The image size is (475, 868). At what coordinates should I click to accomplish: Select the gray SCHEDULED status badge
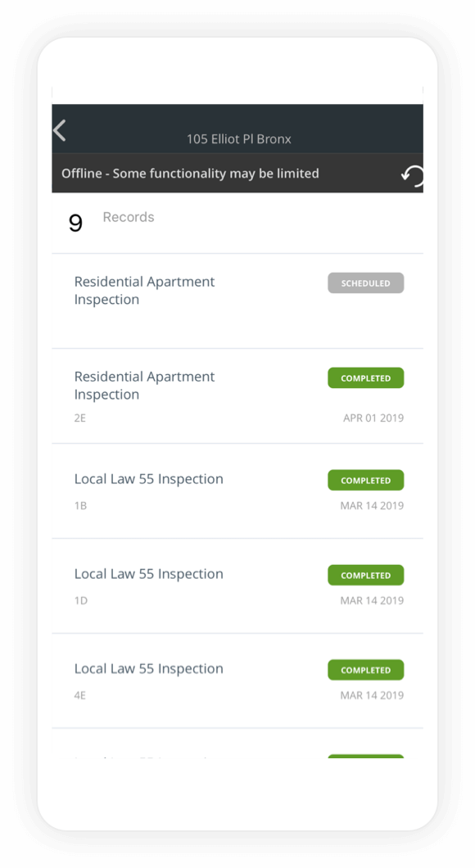point(365,283)
